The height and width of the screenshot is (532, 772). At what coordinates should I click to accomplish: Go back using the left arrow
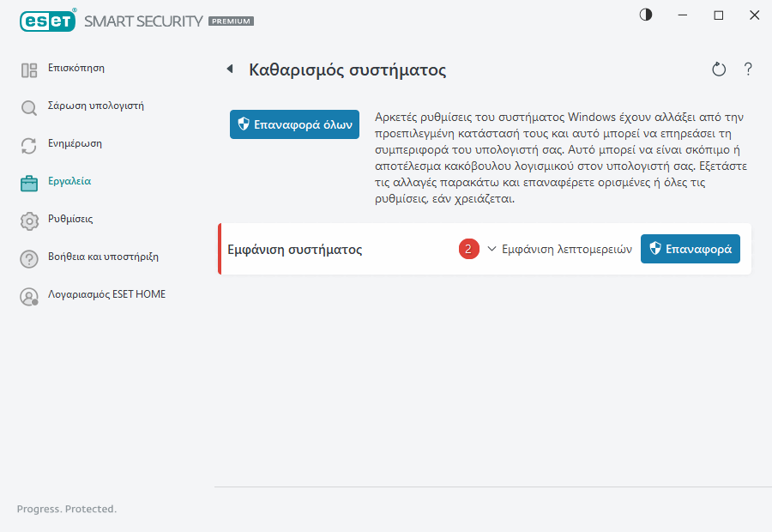pyautogui.click(x=230, y=69)
